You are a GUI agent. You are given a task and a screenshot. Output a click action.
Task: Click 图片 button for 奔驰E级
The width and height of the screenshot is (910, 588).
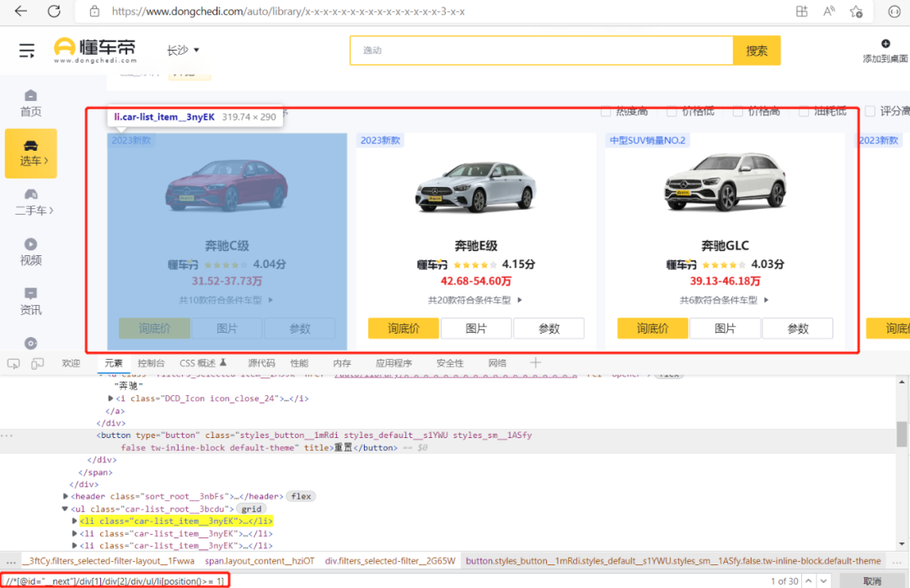click(476, 329)
